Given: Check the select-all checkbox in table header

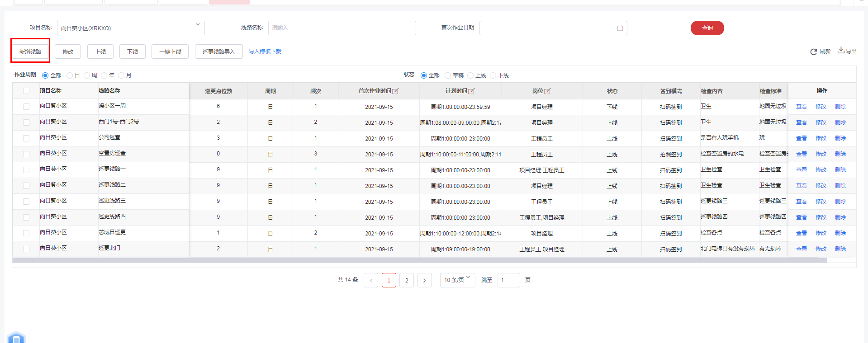Looking at the screenshot, I should click(x=26, y=91).
